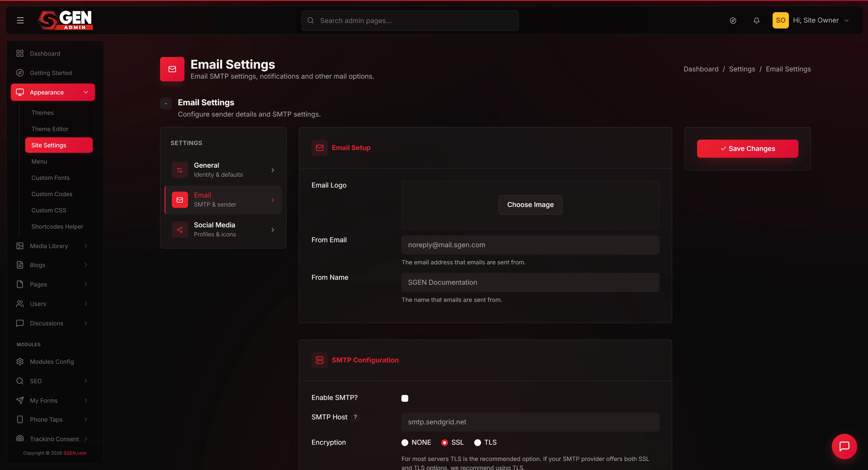Open the SGEN Admin logo
This screenshot has width=868, height=470.
(x=65, y=20)
